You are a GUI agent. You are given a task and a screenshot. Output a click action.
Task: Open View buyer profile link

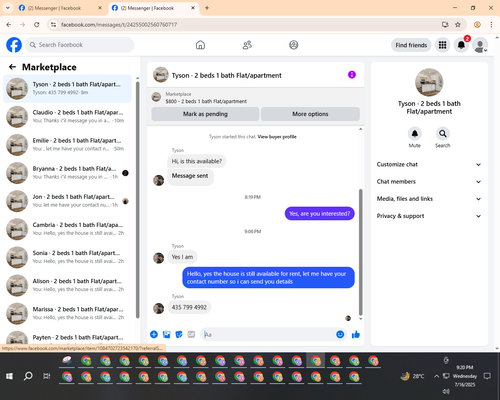click(x=277, y=137)
